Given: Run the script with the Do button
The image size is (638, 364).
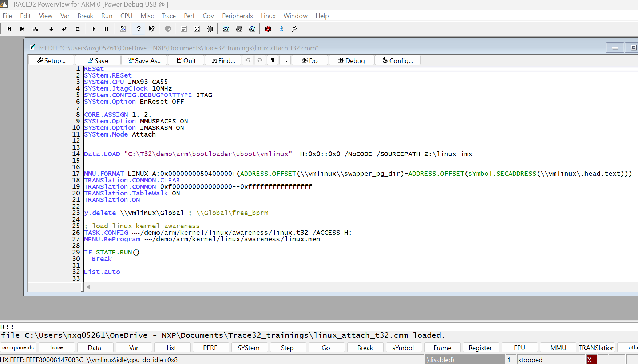Looking at the screenshot, I should [309, 60].
